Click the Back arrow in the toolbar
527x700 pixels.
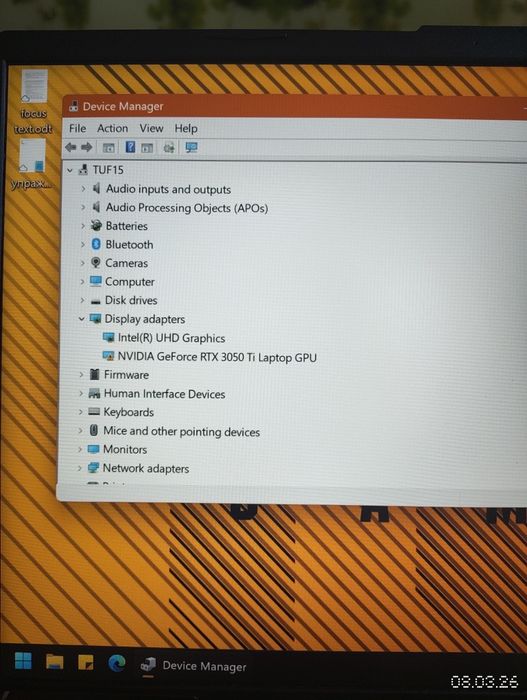(71, 147)
